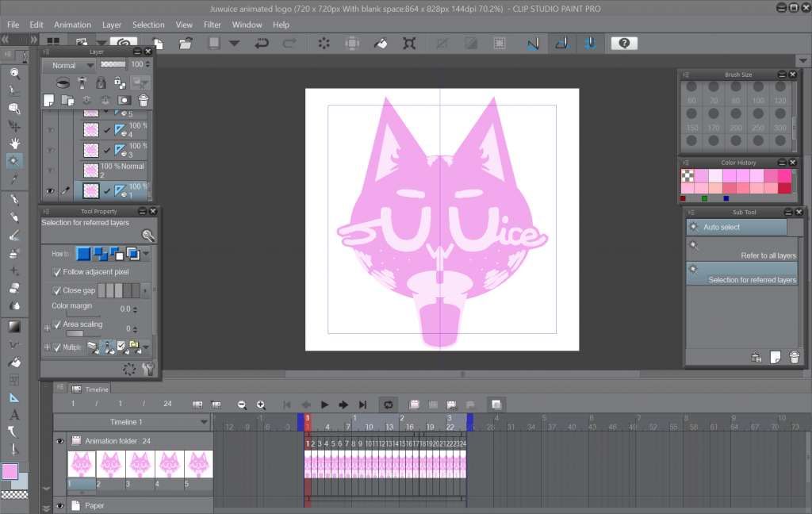Select the Zoom magnifier tool in toolbar
The width and height of the screenshot is (812, 514).
(x=14, y=73)
